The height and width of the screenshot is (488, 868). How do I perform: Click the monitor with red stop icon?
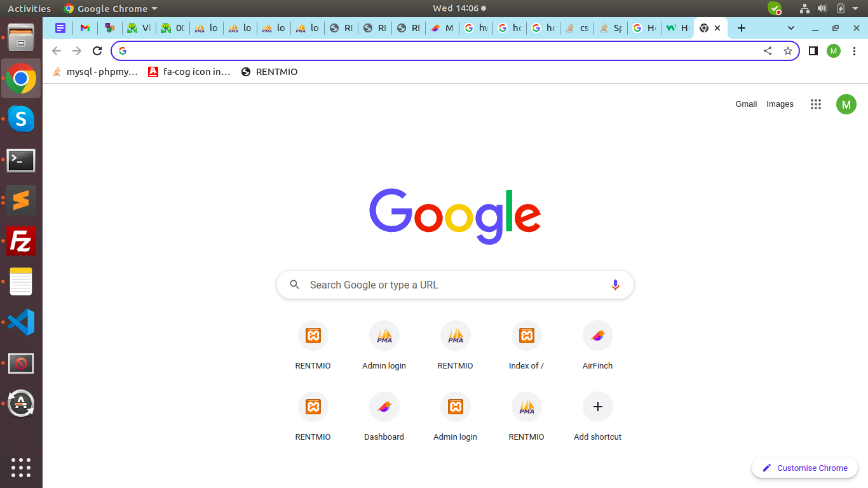tap(21, 363)
